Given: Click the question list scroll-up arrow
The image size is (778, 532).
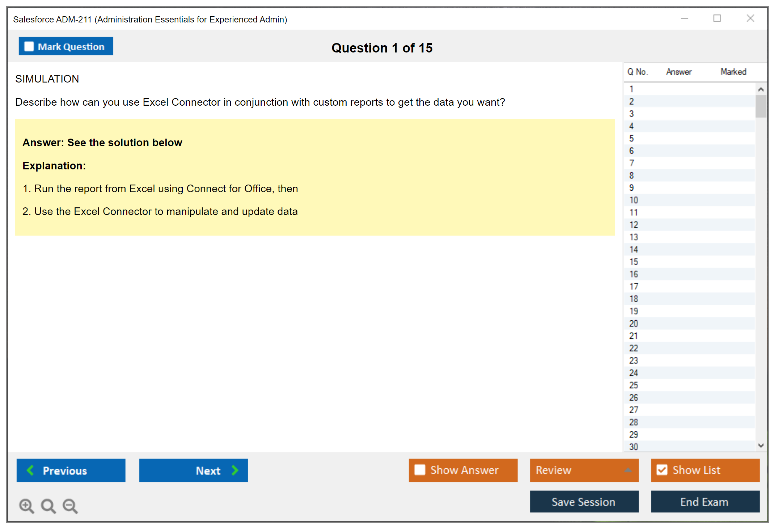Looking at the screenshot, I should 761,89.
